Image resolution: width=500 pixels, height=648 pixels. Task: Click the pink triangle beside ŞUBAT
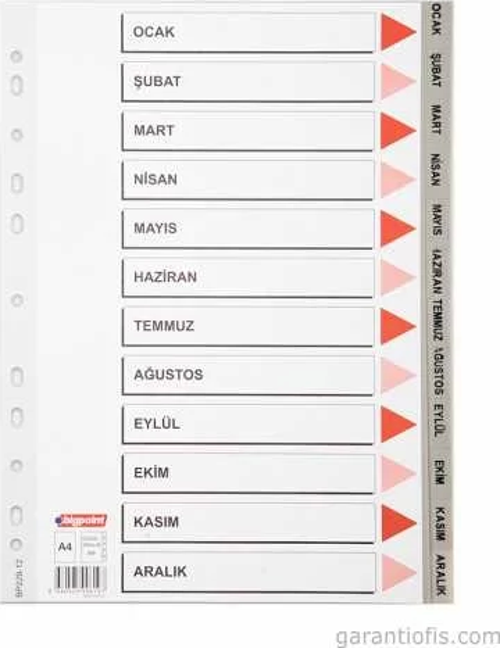398,81
